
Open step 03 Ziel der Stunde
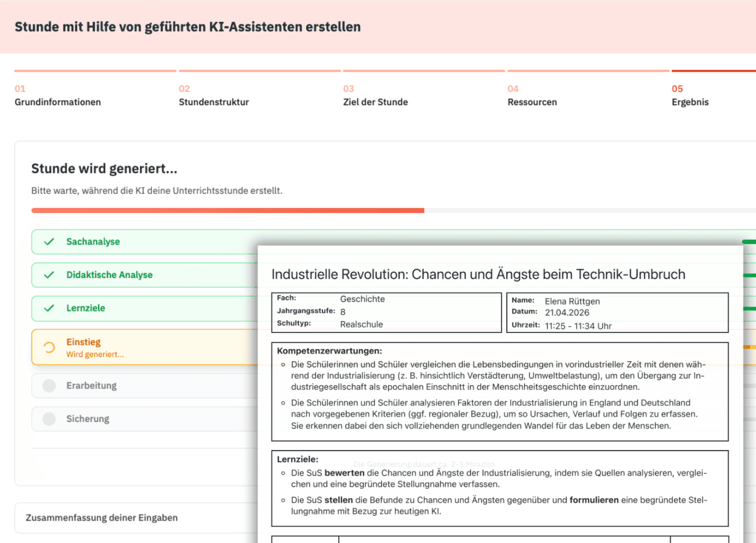375,102
